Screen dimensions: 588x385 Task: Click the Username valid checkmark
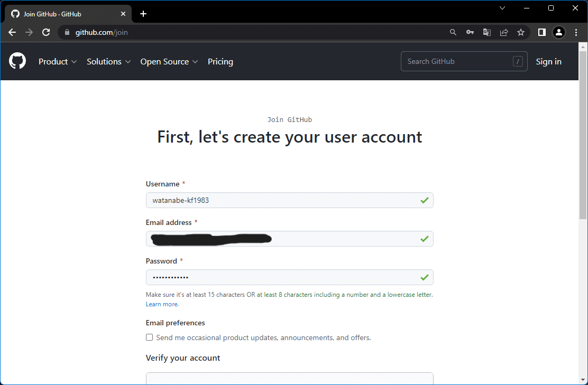point(425,200)
